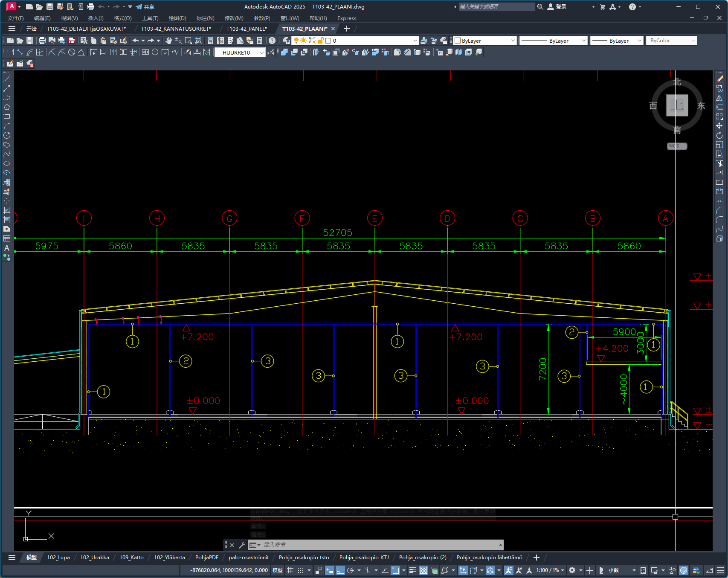
Task: Select the Mirror modify tool
Action: pyautogui.click(x=719, y=98)
